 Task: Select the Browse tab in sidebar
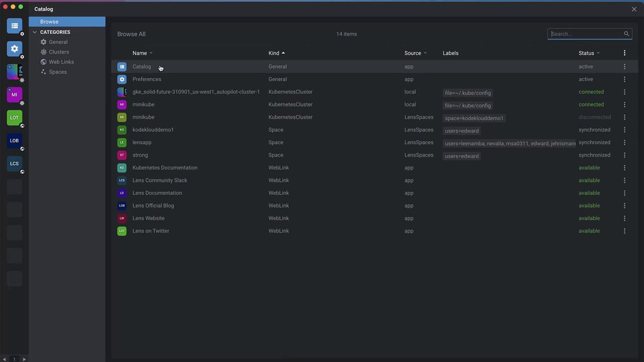tap(67, 22)
